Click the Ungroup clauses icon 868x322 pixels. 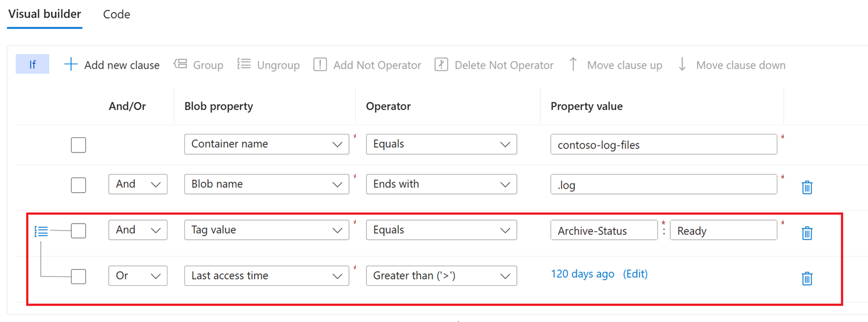[x=244, y=64]
